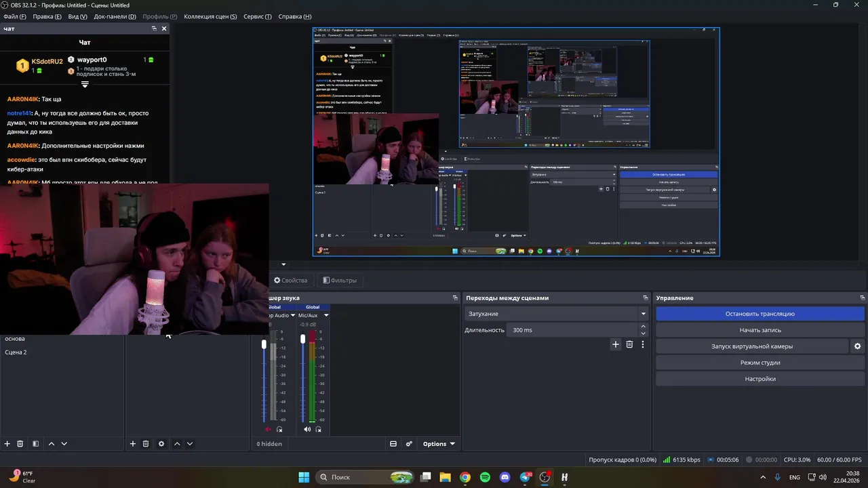Float the Переходы между сценами dock
Image resolution: width=868 pixels, height=488 pixels.
(646, 298)
